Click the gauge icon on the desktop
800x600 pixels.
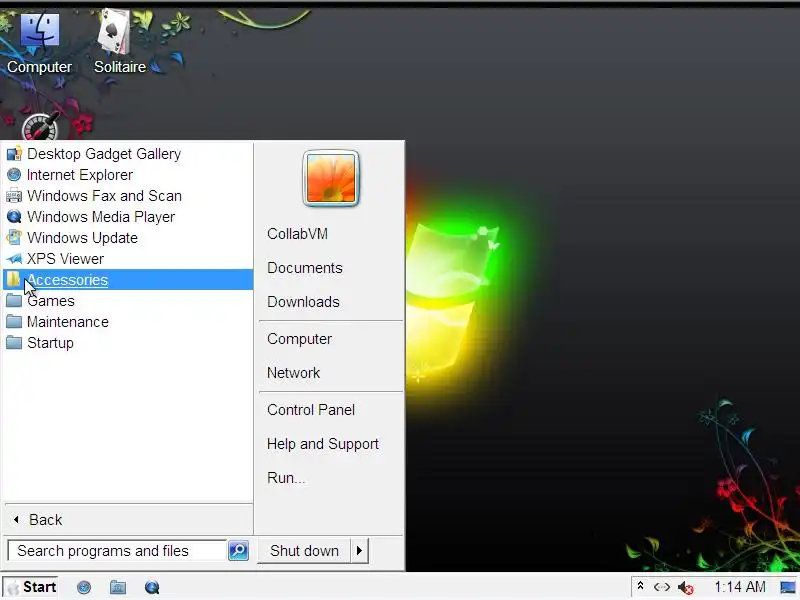pyautogui.click(x=40, y=128)
